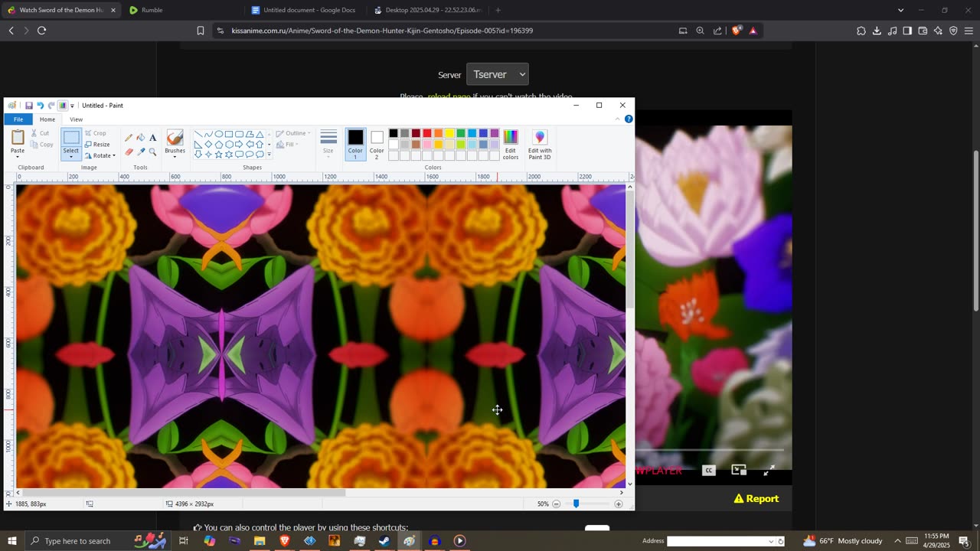
Task: Choose the Oval shape in Shapes gallery
Action: pos(219,134)
